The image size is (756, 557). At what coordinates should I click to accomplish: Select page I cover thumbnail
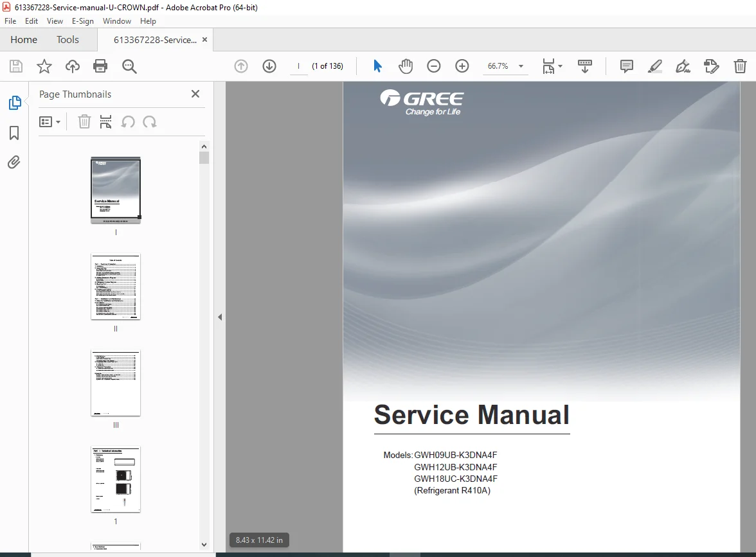coord(116,190)
